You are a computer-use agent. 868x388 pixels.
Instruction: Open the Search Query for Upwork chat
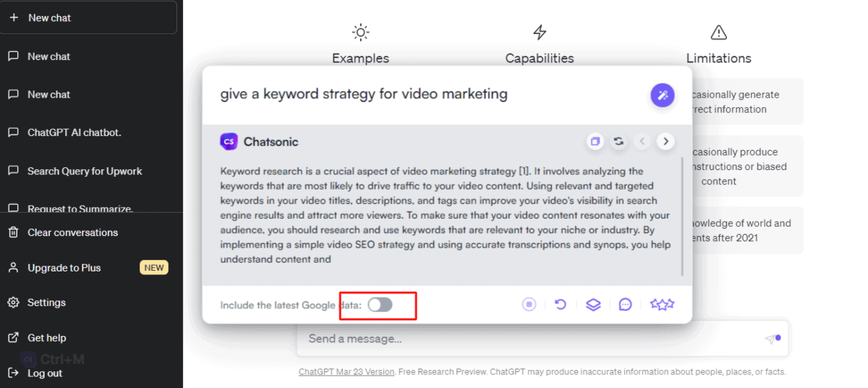point(84,171)
